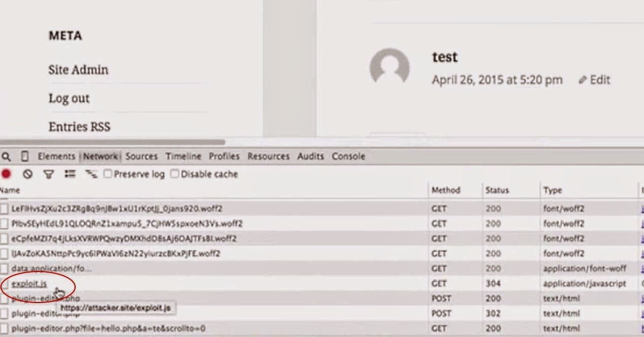Clear the network log with the clear icon
This screenshot has width=644, height=337.
(27, 174)
